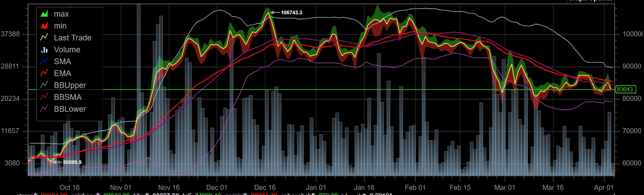Click the 11657 volume axis label
Image resolution: width=644 pixels, height=195 pixels.
(x=10, y=131)
